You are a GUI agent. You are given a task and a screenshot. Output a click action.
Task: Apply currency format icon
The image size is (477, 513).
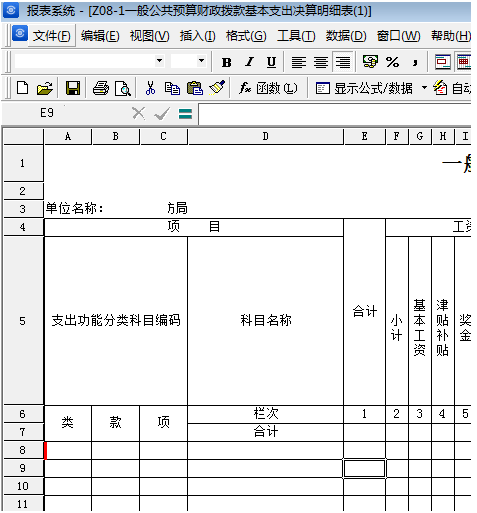(x=370, y=62)
